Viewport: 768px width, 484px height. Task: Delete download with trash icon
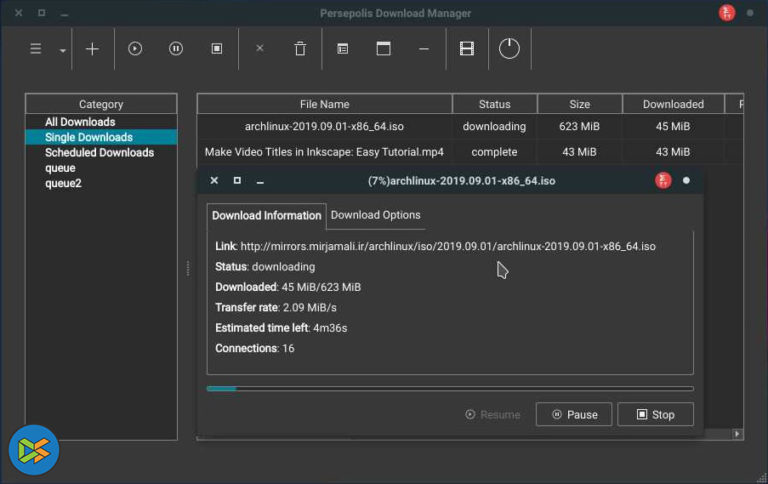pyautogui.click(x=300, y=48)
